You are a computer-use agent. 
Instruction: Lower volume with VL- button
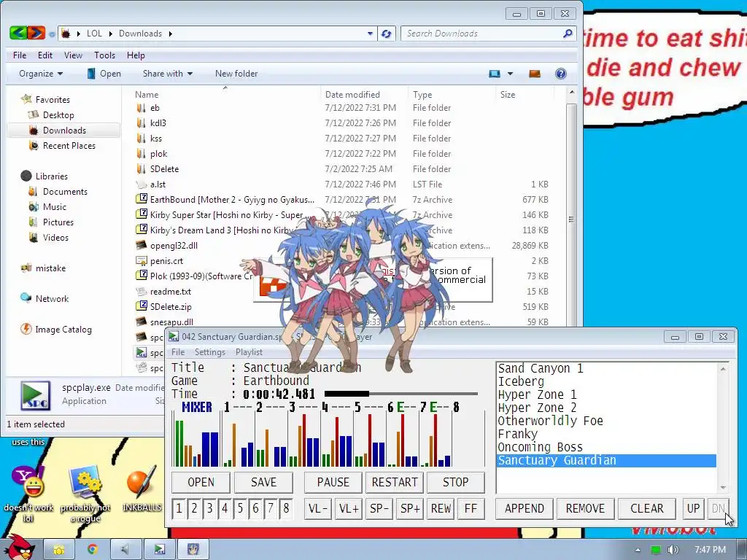[x=318, y=508]
